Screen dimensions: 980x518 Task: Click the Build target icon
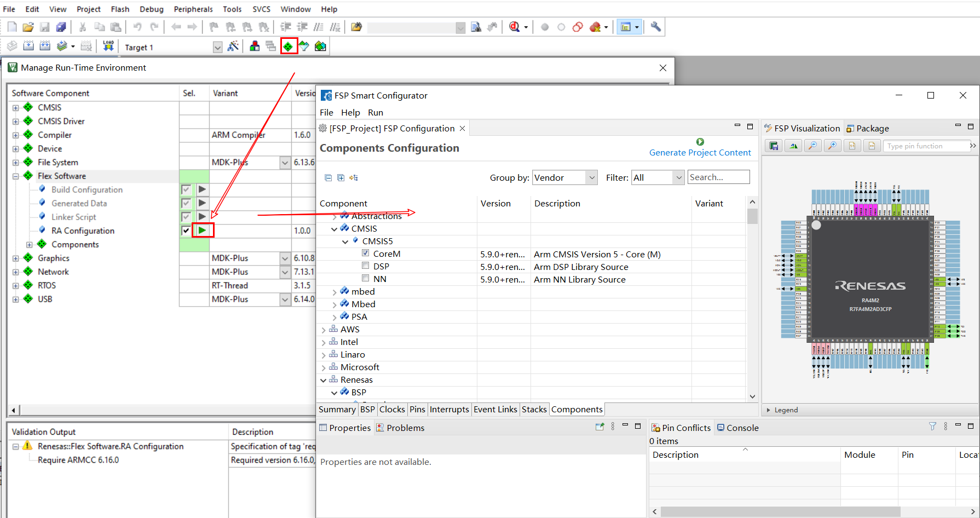28,47
